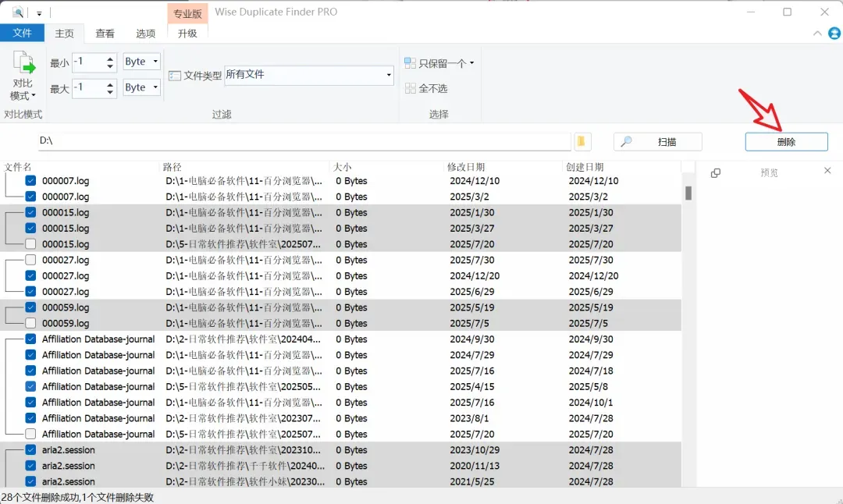843x504 pixels.
Task: Click the 全不选 deselect all icon
Action: (x=411, y=88)
